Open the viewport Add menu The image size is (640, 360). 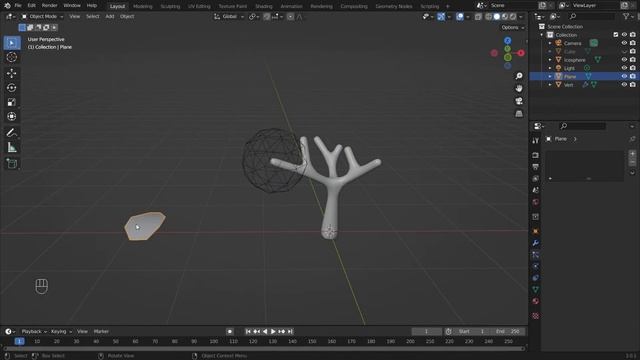point(110,16)
